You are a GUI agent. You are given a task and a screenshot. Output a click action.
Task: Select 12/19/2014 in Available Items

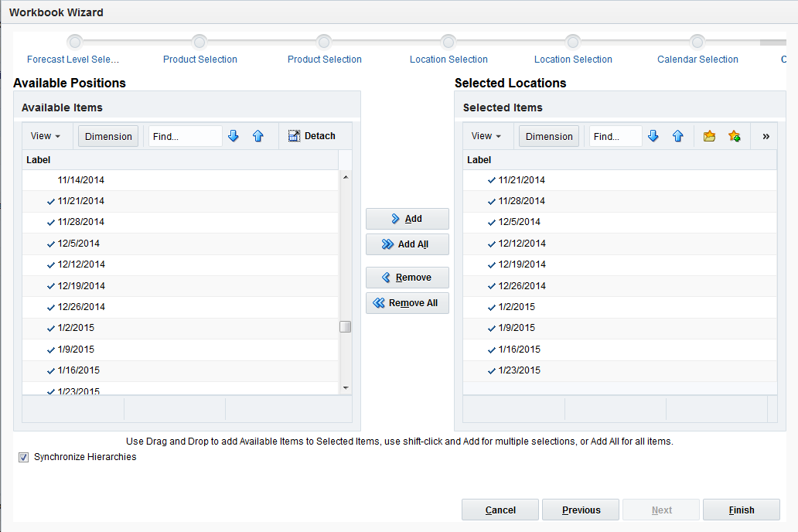pos(180,286)
